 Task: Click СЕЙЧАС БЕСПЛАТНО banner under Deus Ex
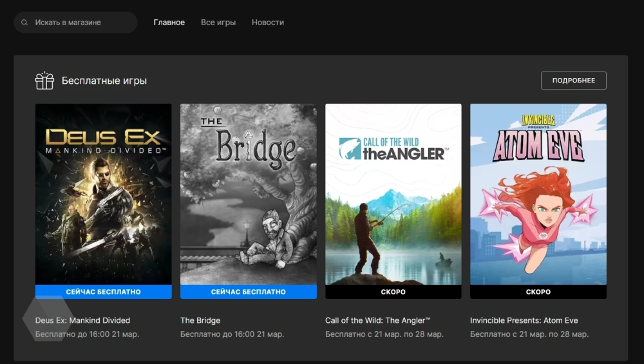[103, 292]
